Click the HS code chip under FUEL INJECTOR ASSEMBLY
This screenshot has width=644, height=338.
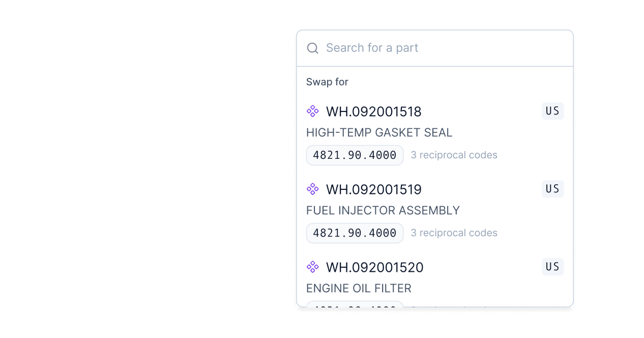[355, 233]
